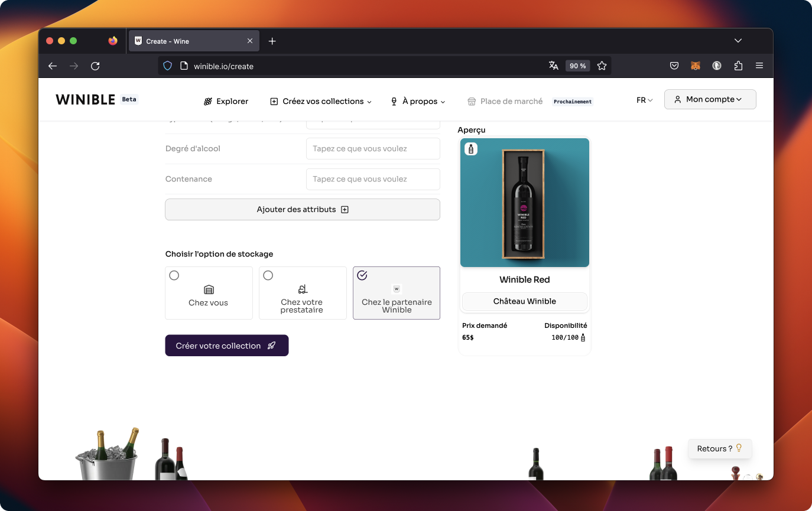Click the page info icon beside the URL
812x511 pixels.
pyautogui.click(x=183, y=66)
